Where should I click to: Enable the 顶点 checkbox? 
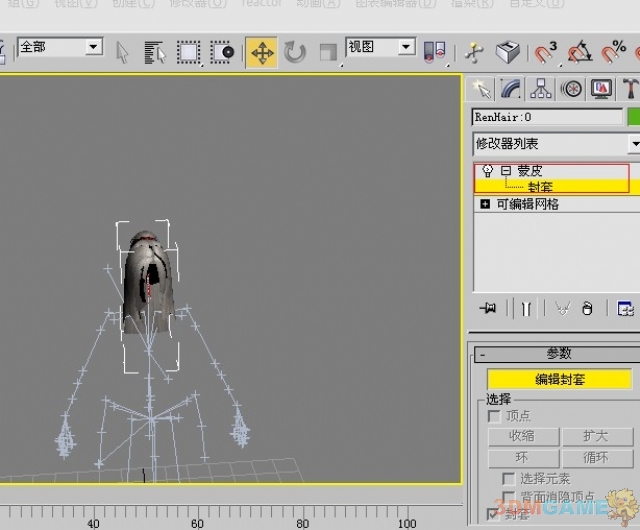[x=493, y=416]
